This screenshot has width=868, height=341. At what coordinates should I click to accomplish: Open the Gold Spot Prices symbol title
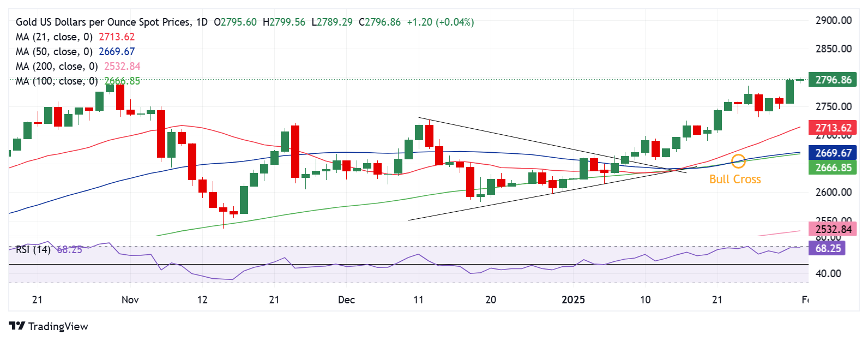(x=104, y=22)
